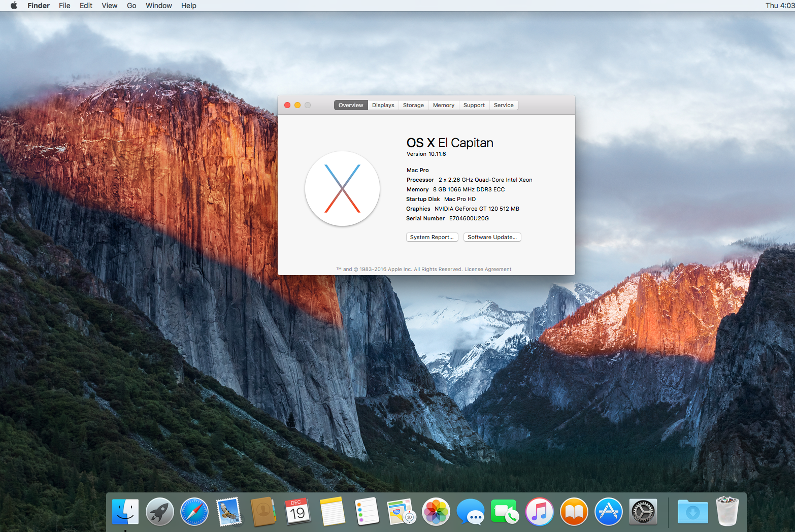Open Calendar showing Dec 19
Screen dimensions: 795x532
(297, 511)
